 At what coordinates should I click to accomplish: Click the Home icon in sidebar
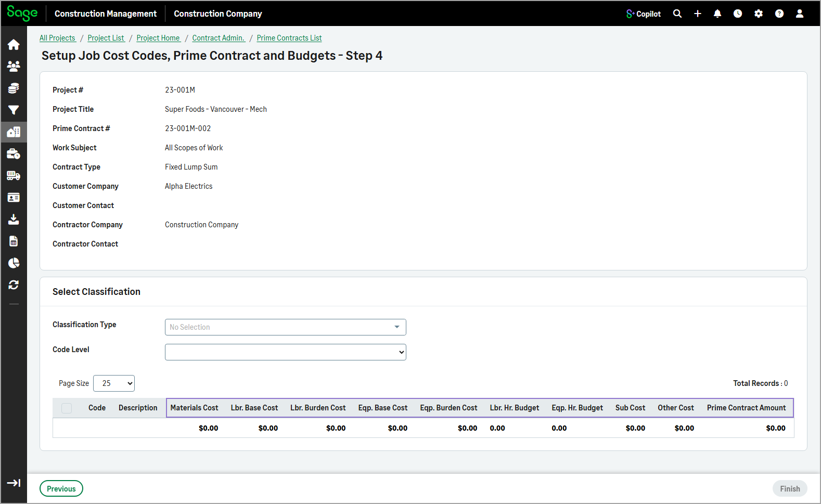(x=14, y=45)
